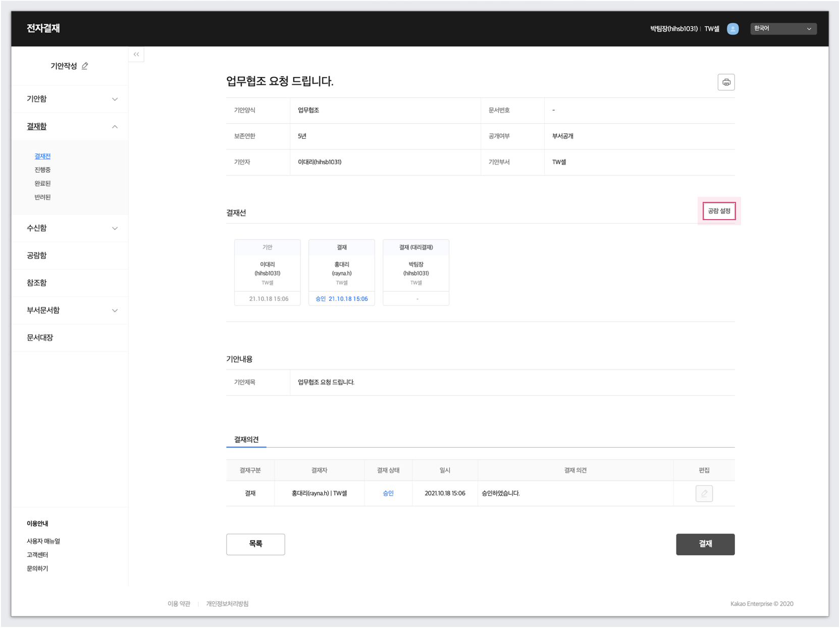Click the 결재 상태 column header
The width and height of the screenshot is (840, 628).
pyautogui.click(x=388, y=470)
